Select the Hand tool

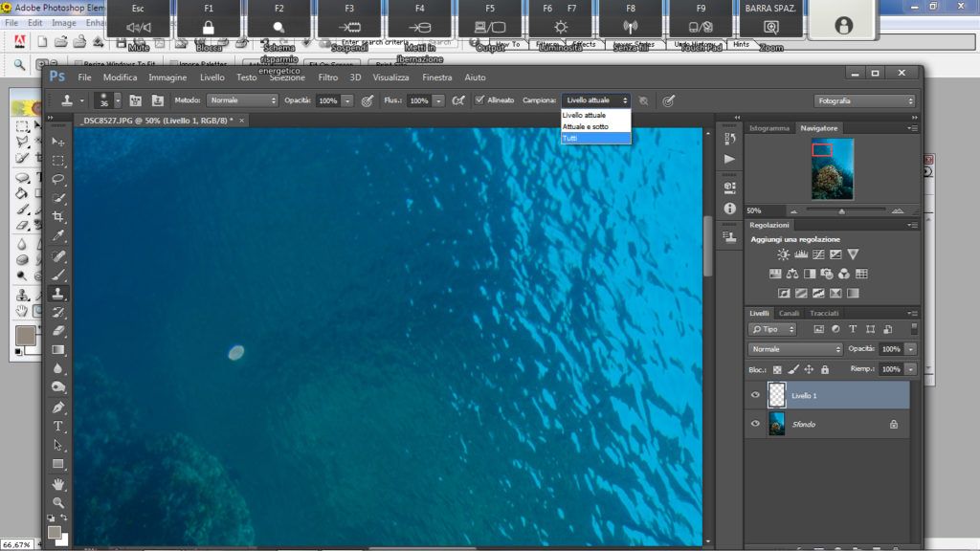pyautogui.click(x=58, y=484)
